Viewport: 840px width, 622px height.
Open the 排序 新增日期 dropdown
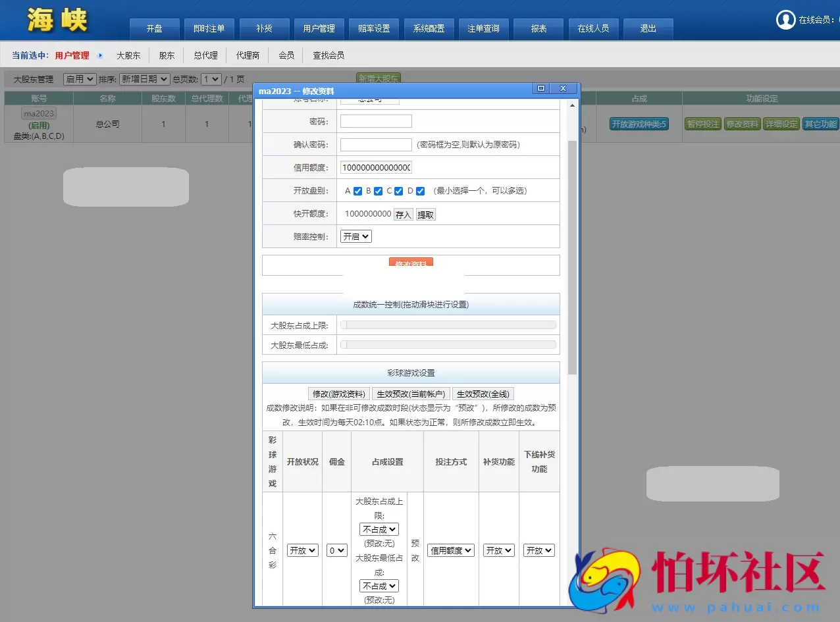[144, 78]
